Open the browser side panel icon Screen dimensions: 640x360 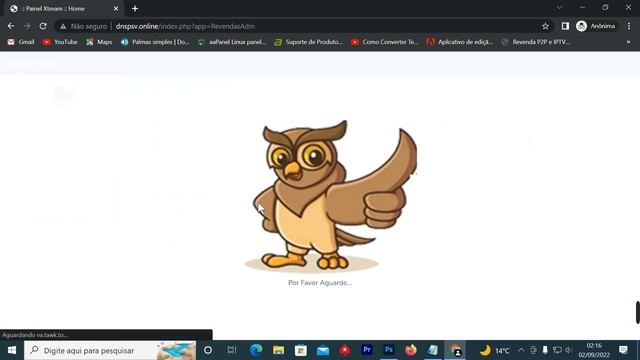pyautogui.click(x=565, y=26)
